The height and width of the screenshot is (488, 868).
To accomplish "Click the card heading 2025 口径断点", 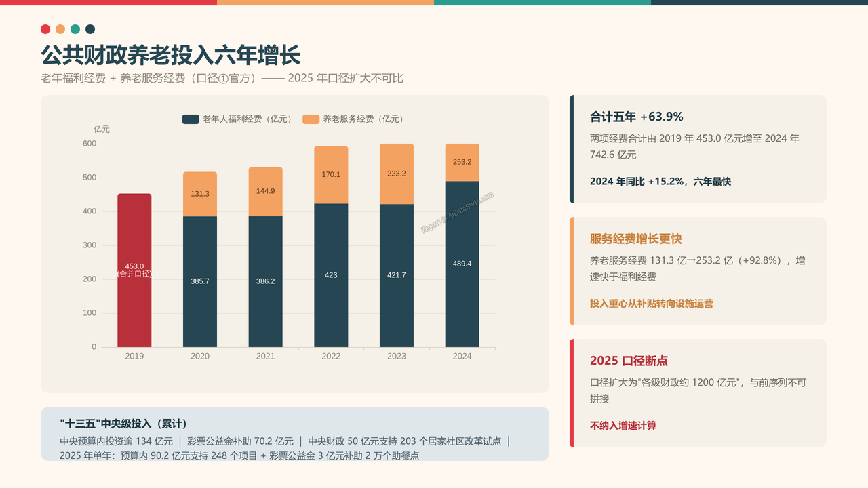I will tap(629, 361).
